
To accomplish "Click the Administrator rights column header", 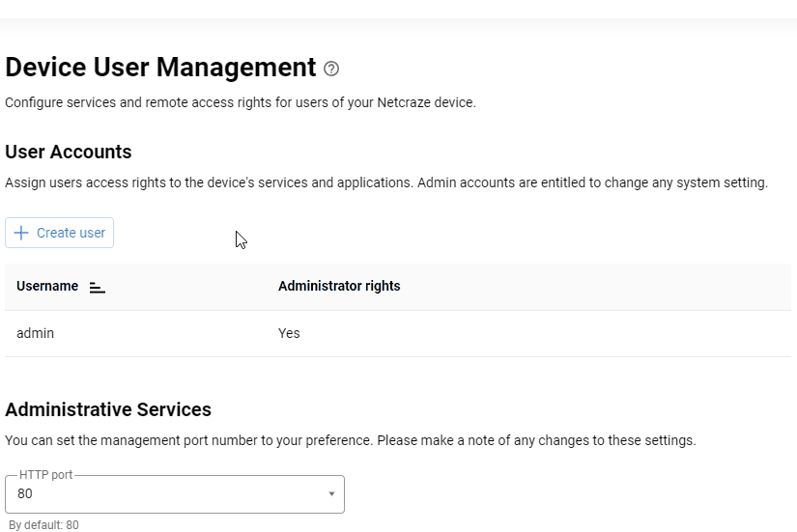I will point(339,286).
